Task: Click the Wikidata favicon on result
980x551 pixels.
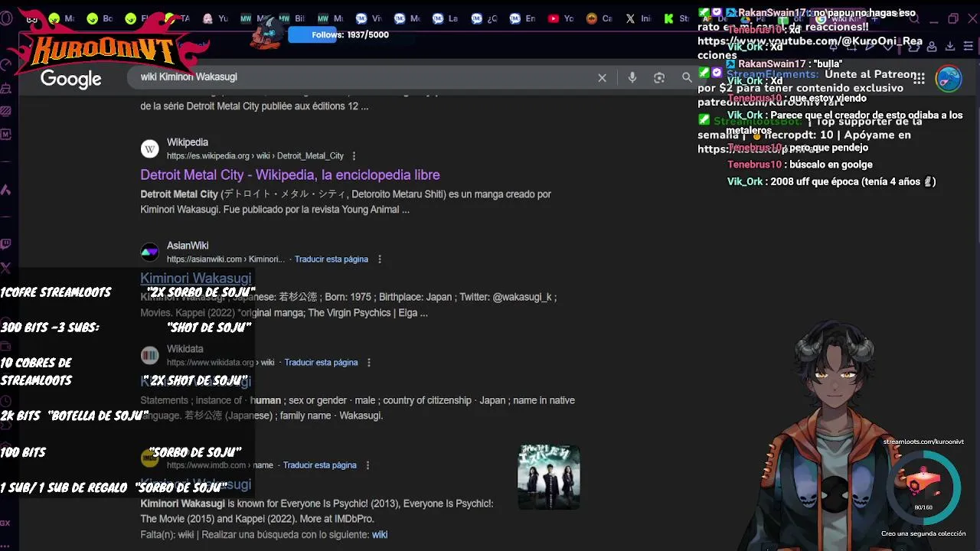Action: (x=149, y=355)
